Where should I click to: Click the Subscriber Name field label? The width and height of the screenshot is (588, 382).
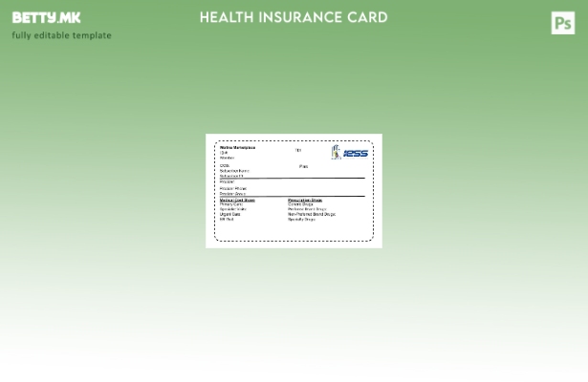coord(234,171)
